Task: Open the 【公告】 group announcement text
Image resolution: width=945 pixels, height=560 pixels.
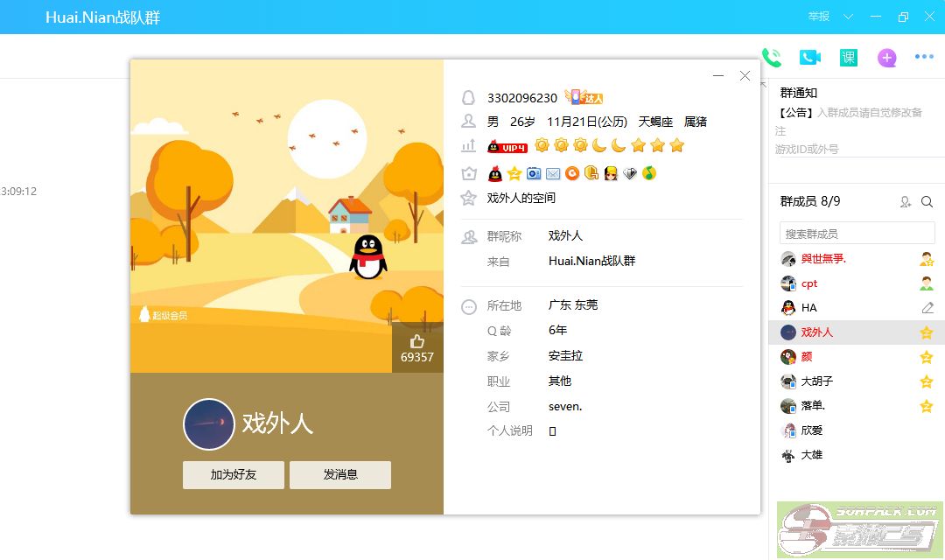Action: click(849, 130)
